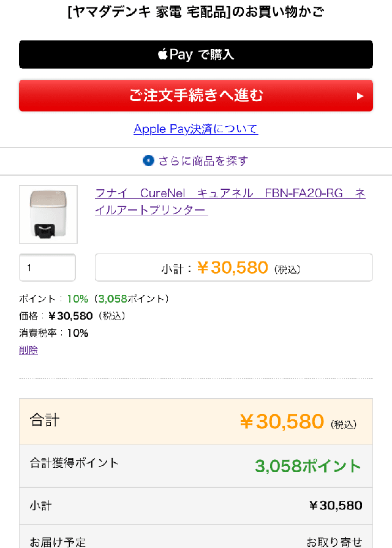This screenshot has height=548, width=392.
Task: Open the フナイ CureNel FBN-FA20-RG product link
Action: pos(230,201)
